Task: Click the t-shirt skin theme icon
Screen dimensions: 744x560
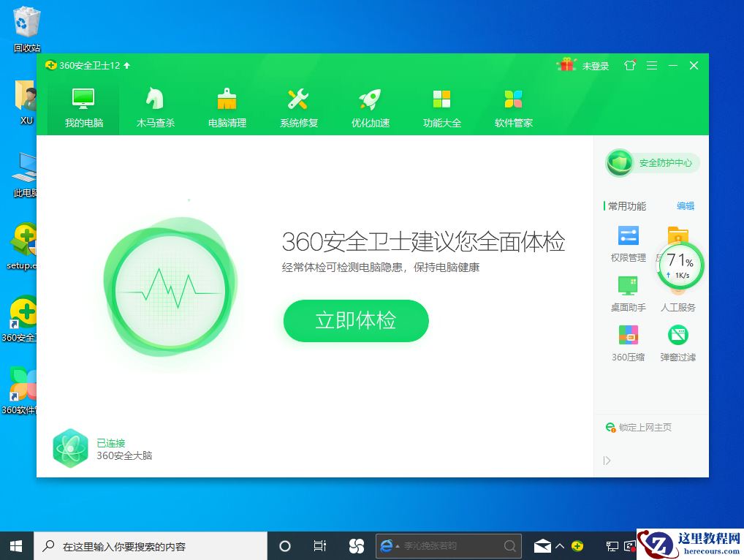Action: pos(629,65)
